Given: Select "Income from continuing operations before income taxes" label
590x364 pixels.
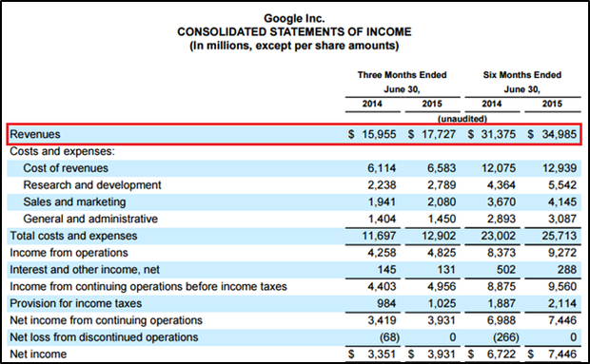Looking at the screenshot, I should (x=148, y=286).
